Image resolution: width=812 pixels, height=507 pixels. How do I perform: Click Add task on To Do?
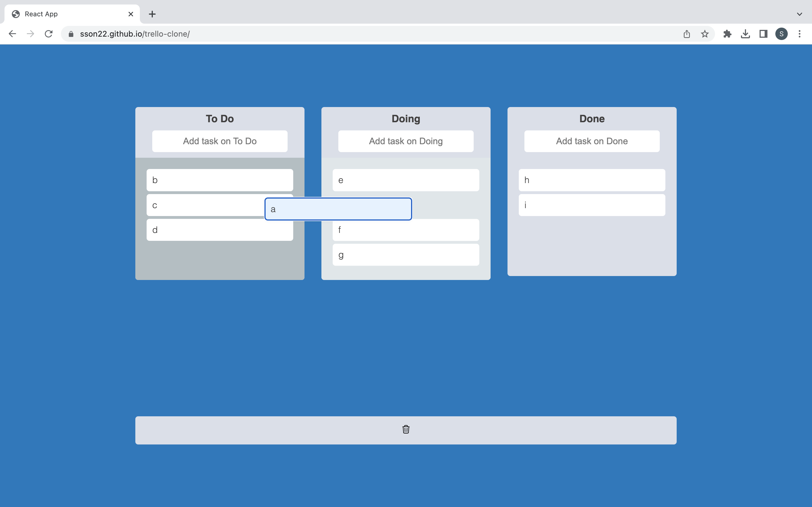tap(219, 141)
